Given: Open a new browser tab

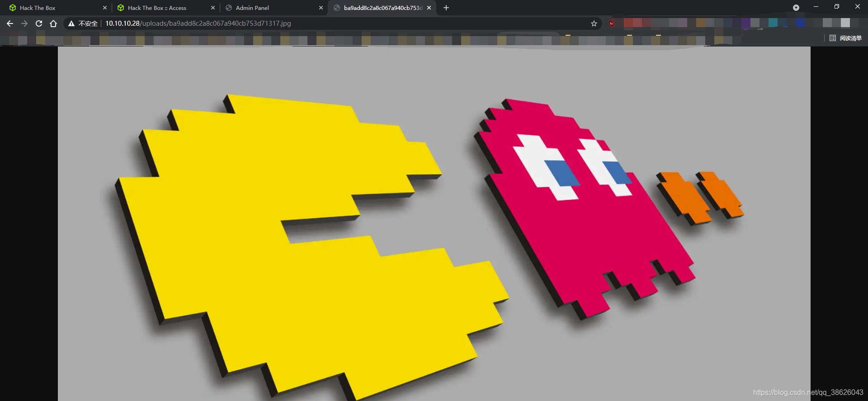Looking at the screenshot, I should point(446,8).
